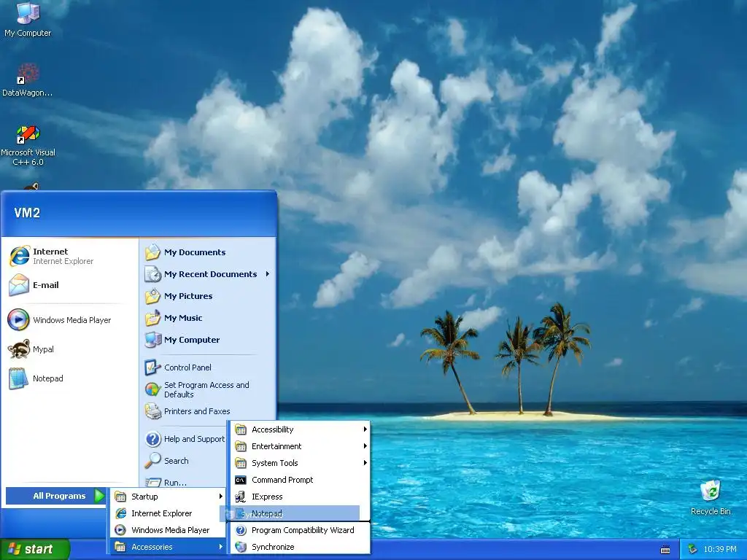
Task: Click the My Music folder icon
Action: click(x=153, y=318)
